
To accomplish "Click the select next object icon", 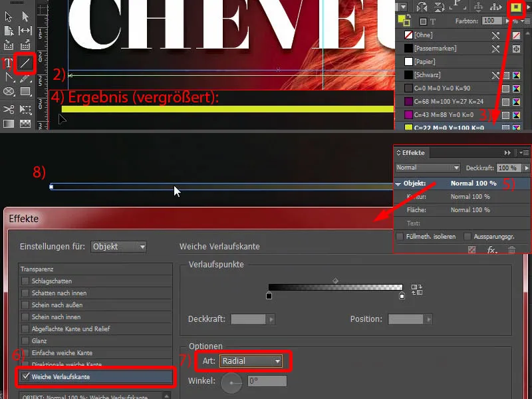I will (x=495, y=6).
